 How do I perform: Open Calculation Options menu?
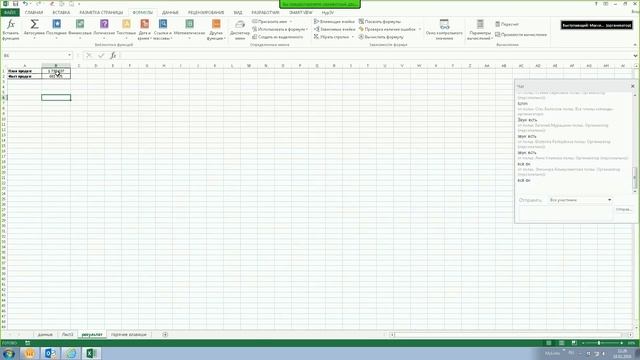point(480,29)
